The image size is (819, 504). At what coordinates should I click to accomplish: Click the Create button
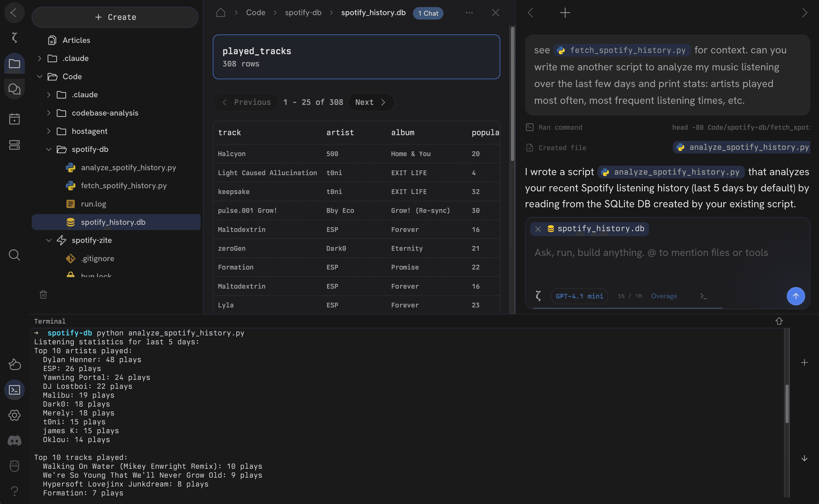point(115,17)
